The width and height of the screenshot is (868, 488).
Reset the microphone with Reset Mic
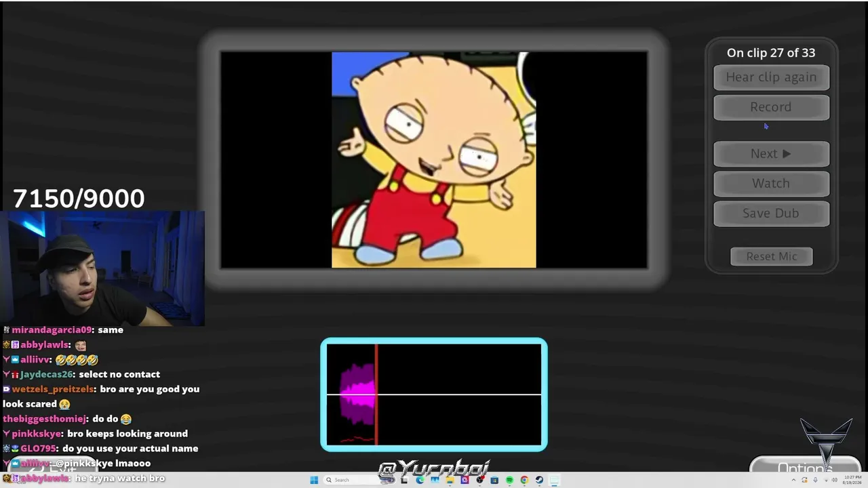(772, 256)
